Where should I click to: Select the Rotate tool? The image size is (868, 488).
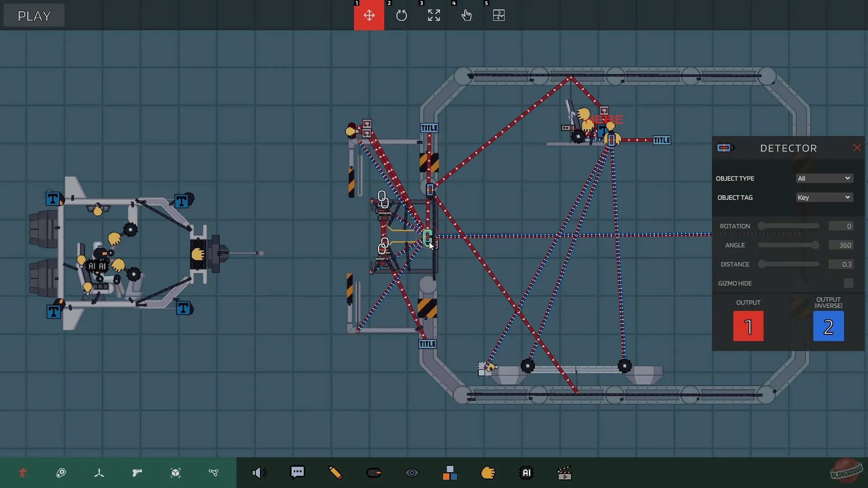pos(401,16)
